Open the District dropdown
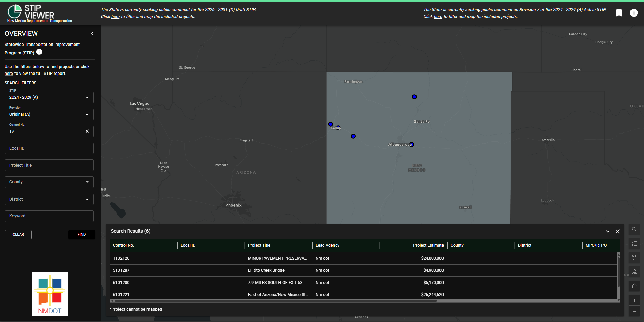Image resolution: width=644 pixels, height=322 pixels. coord(49,199)
